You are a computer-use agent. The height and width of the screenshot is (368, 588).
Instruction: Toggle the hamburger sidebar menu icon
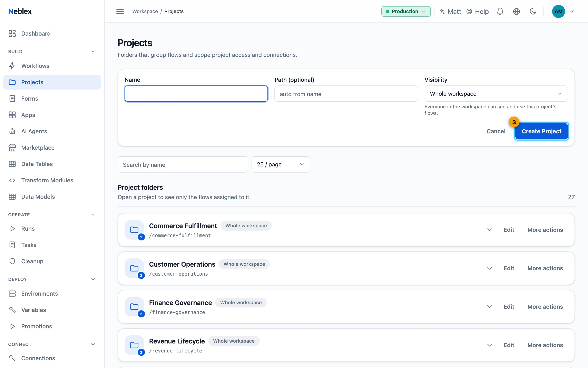tap(120, 11)
